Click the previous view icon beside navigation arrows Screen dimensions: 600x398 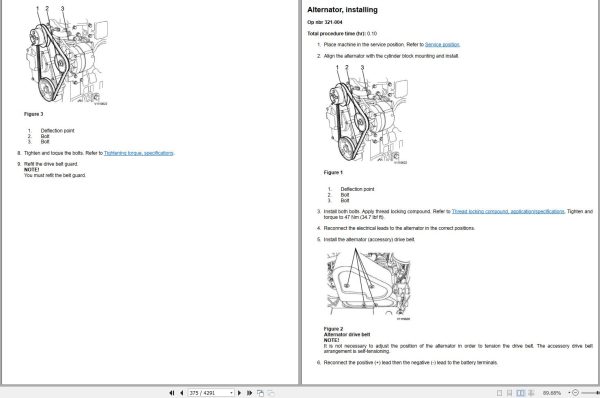click(x=260, y=393)
